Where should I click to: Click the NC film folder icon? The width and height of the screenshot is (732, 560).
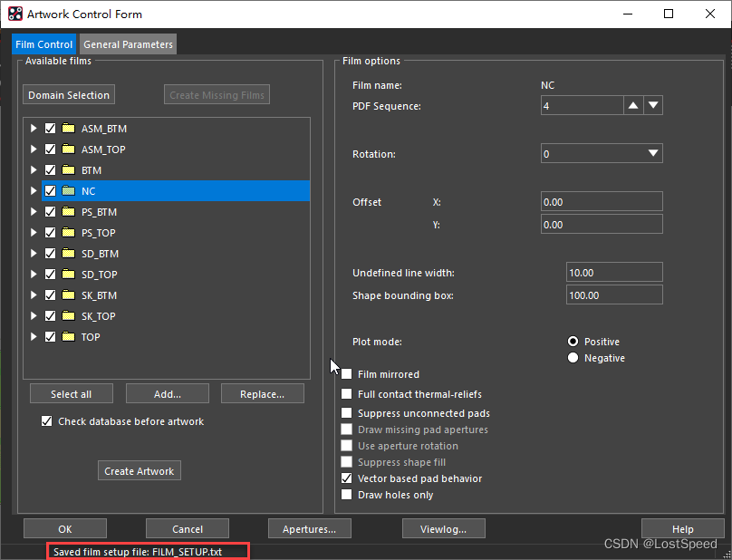click(x=68, y=191)
